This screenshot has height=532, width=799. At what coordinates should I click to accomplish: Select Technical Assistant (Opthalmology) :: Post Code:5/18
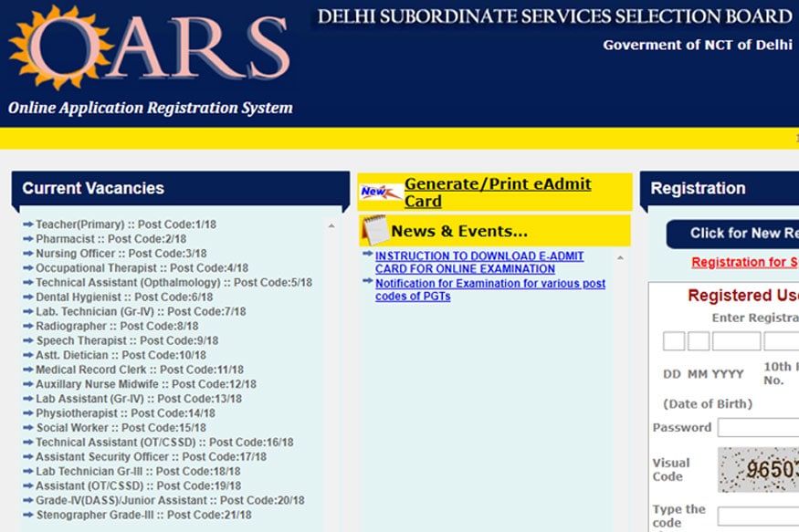click(x=173, y=282)
